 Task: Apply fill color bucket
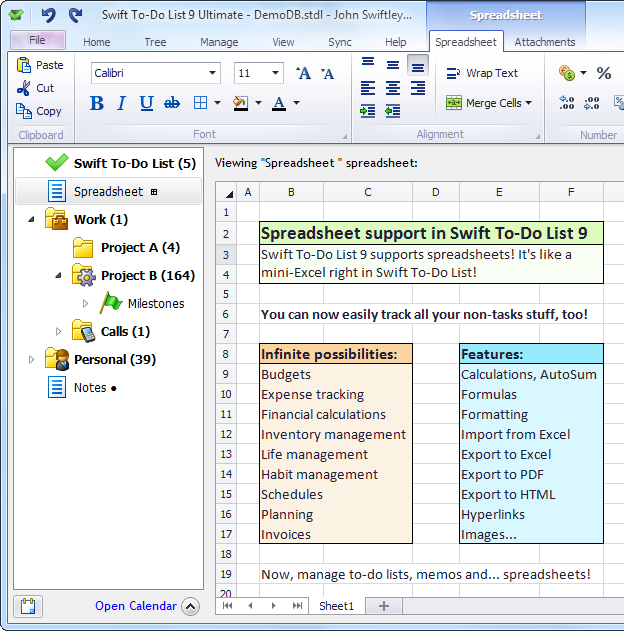tap(241, 103)
